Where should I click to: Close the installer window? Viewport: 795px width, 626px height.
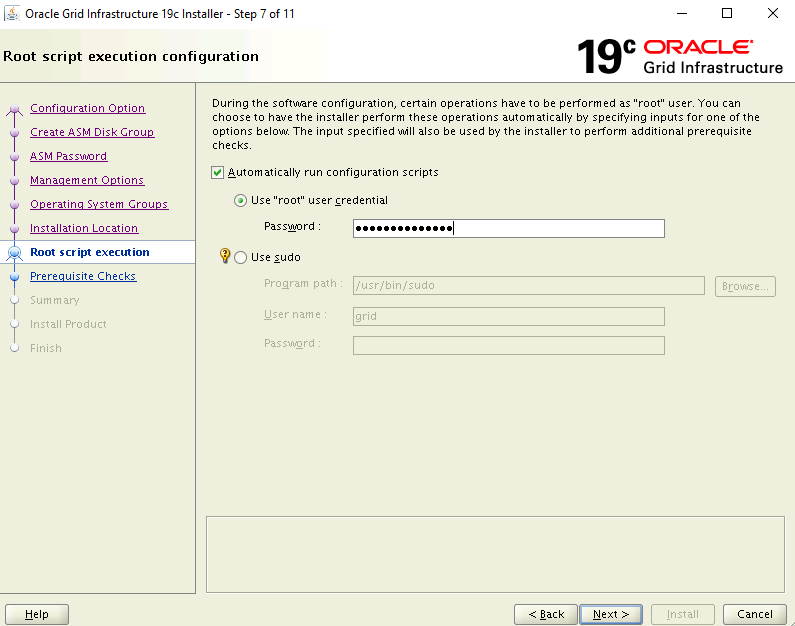point(773,13)
